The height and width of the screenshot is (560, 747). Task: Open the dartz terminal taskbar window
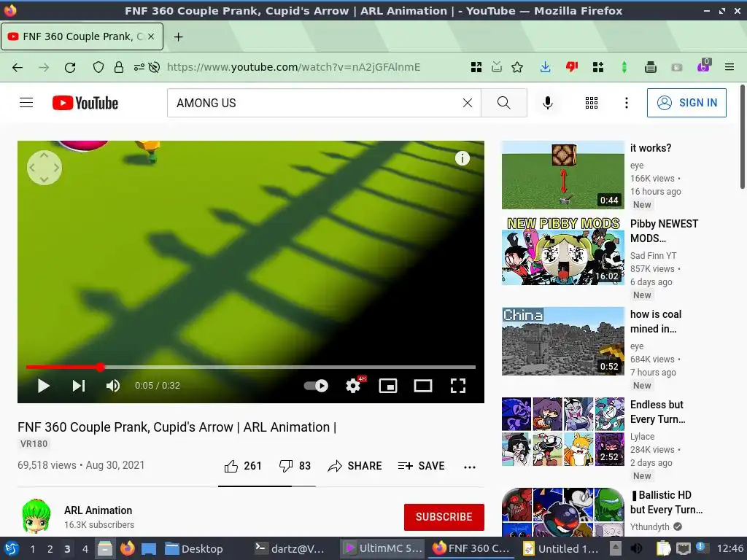coord(290,548)
